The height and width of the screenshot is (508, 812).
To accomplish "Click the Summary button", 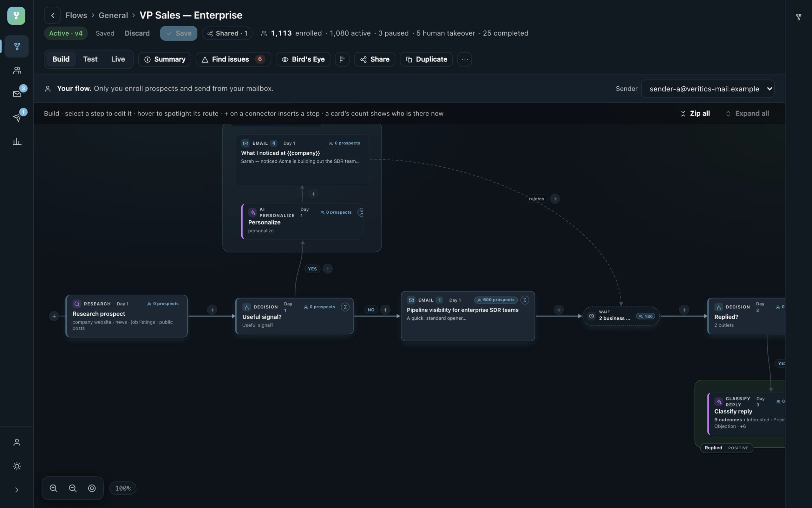I will [164, 59].
